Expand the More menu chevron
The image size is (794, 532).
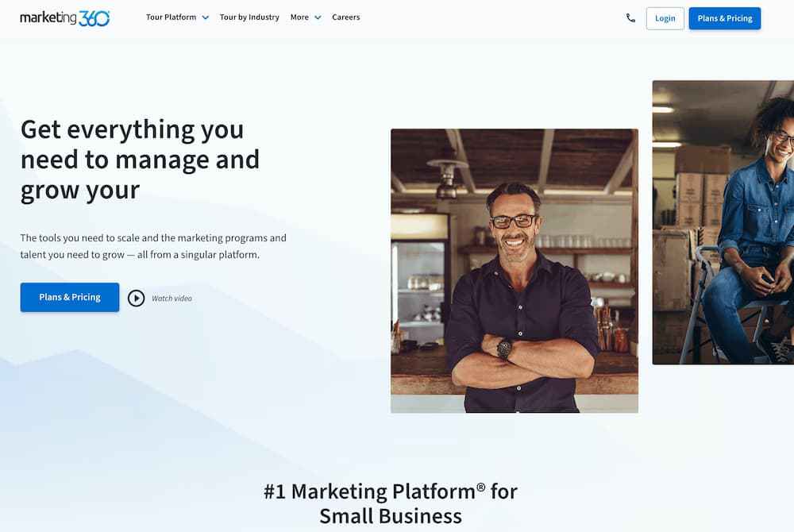tap(318, 17)
